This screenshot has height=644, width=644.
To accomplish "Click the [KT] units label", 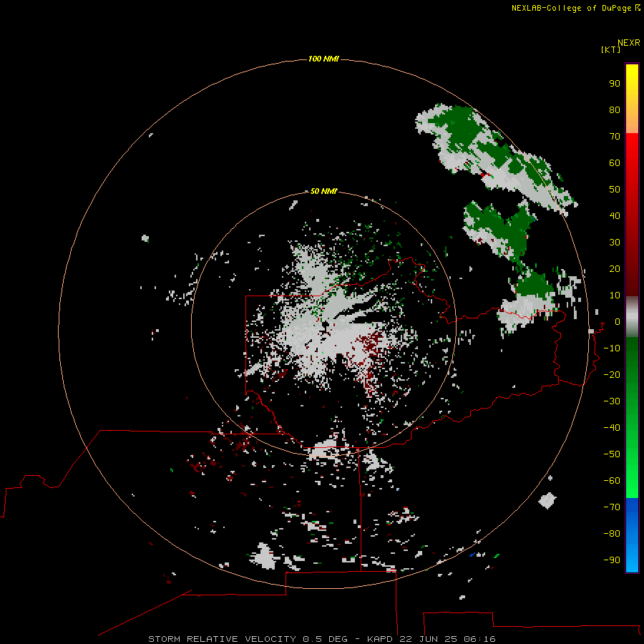I will tap(611, 49).
